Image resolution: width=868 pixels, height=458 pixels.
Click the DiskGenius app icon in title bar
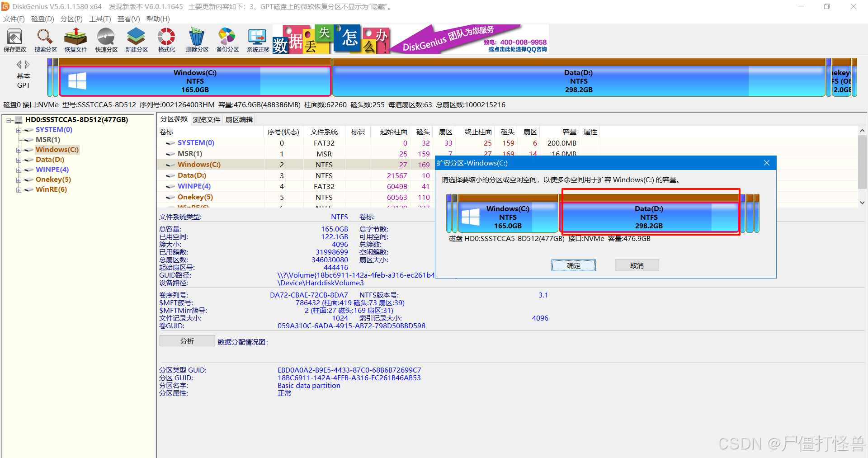pos(5,6)
